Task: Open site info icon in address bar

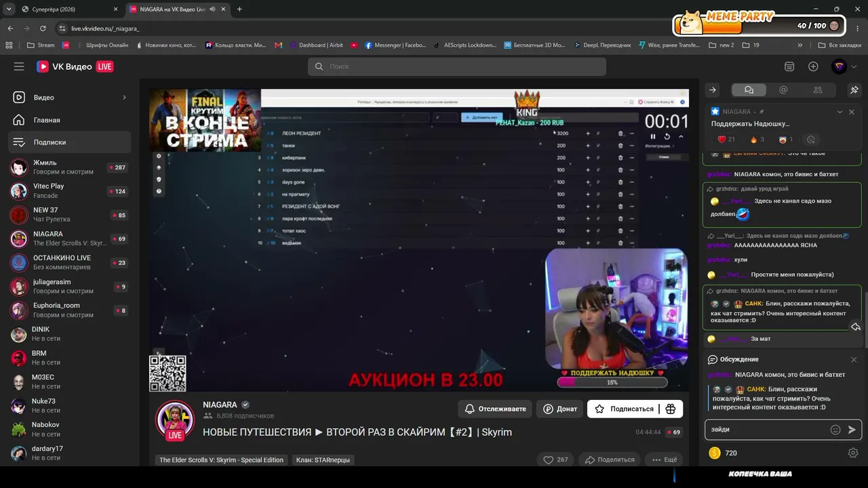Action: (x=62, y=28)
